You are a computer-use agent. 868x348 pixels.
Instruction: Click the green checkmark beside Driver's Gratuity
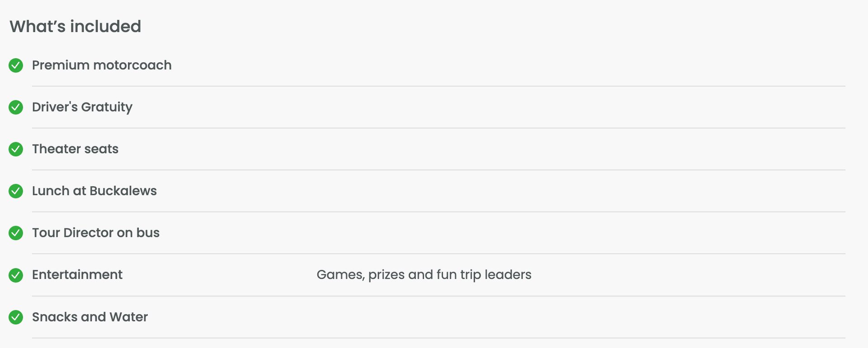coord(16,108)
